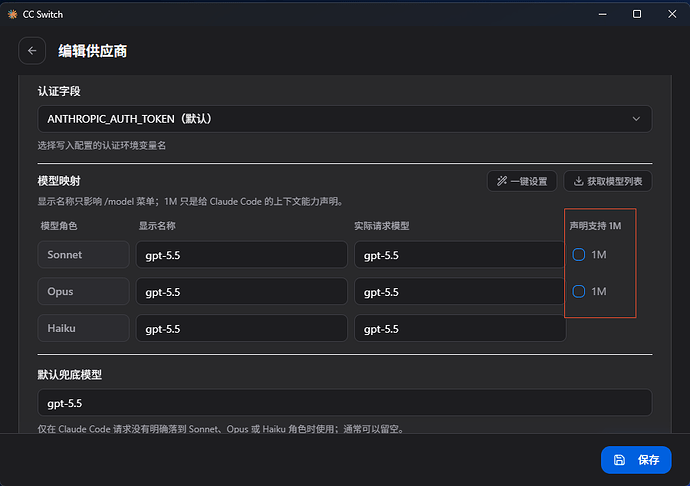The height and width of the screenshot is (486, 690).
Task: Edit Haiku actual request model field
Action: [x=460, y=328]
